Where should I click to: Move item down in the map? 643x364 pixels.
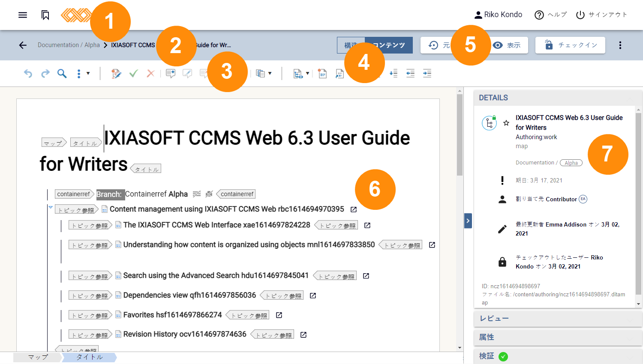tap(394, 74)
